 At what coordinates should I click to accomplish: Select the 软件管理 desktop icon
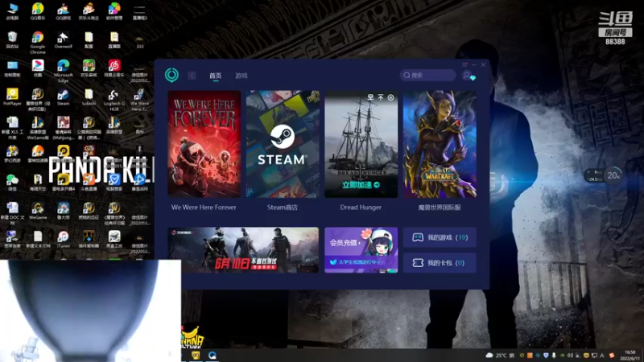114,10
